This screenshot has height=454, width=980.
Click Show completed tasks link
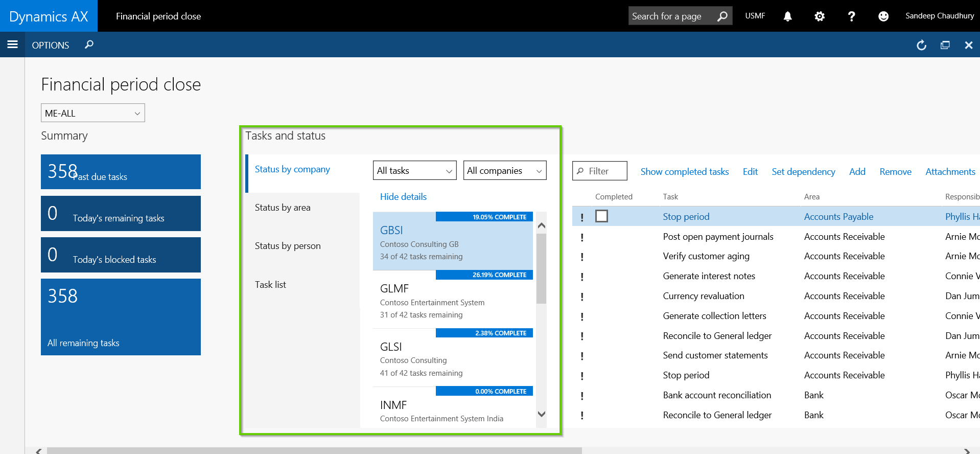pyautogui.click(x=684, y=172)
